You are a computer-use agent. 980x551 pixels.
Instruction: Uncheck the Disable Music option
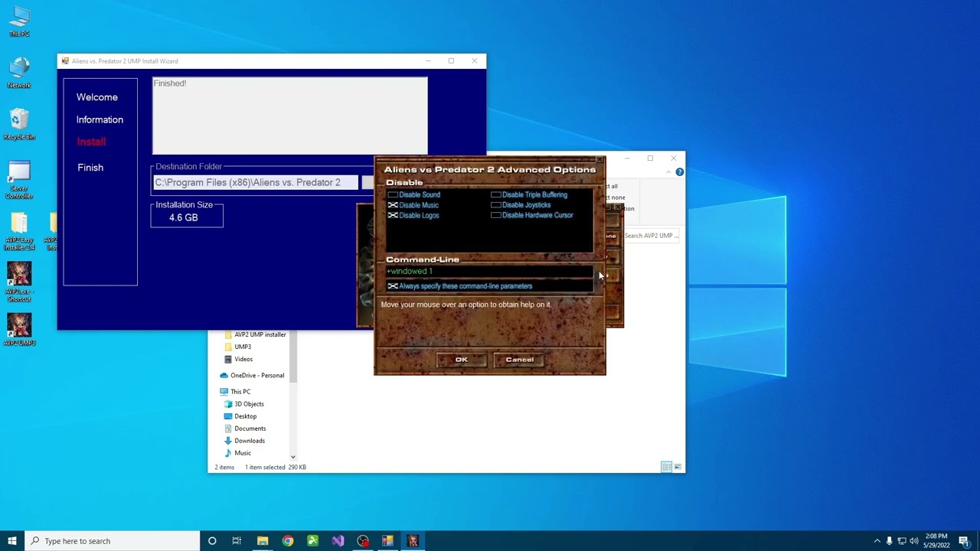[413, 205]
